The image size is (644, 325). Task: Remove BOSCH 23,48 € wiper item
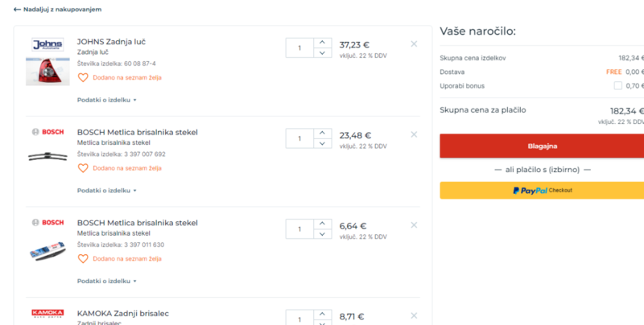click(x=414, y=135)
